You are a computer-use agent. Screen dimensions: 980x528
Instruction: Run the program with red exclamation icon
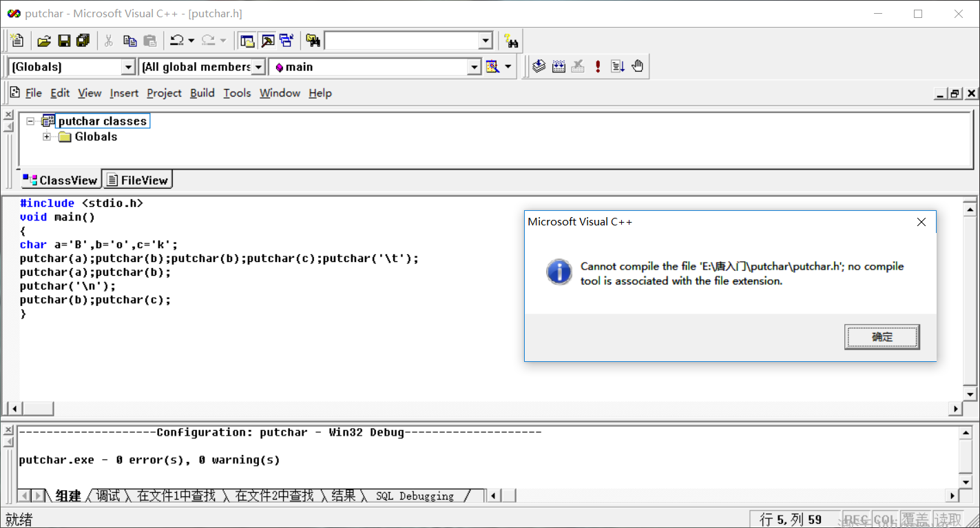pos(598,66)
